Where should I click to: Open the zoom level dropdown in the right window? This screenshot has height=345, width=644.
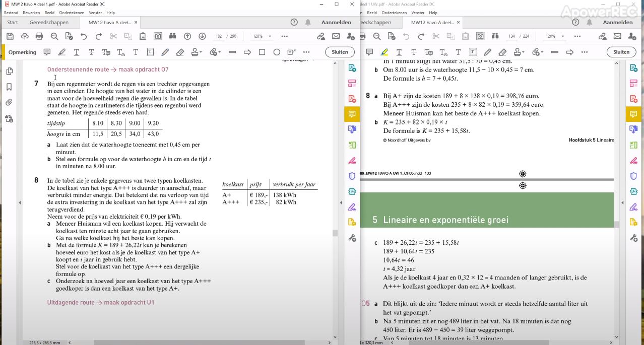(555, 36)
